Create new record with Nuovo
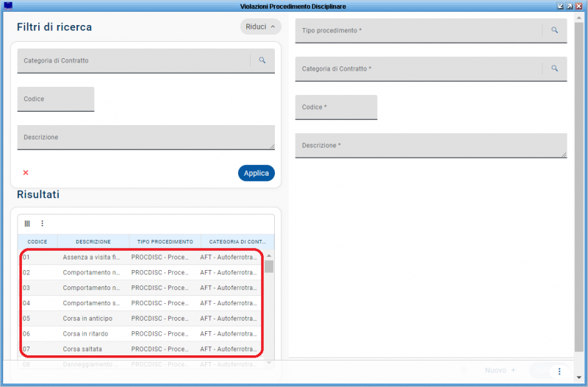The height and width of the screenshot is (387, 588). coord(500,371)
